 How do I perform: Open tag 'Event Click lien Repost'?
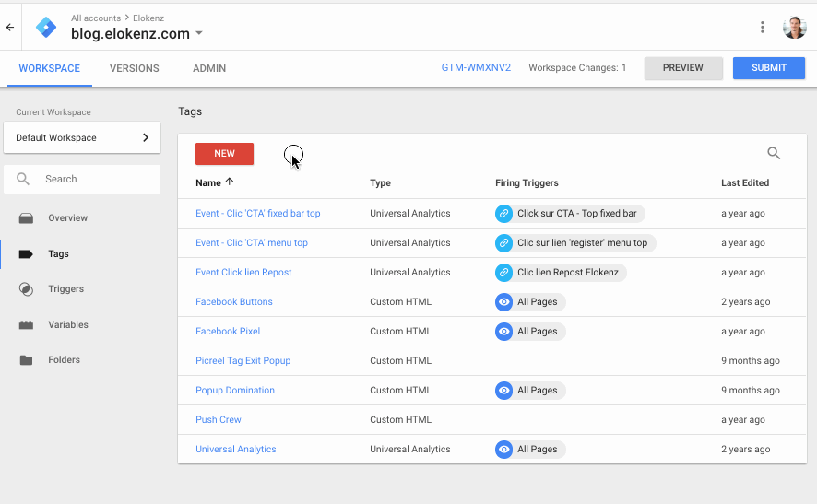(x=243, y=273)
